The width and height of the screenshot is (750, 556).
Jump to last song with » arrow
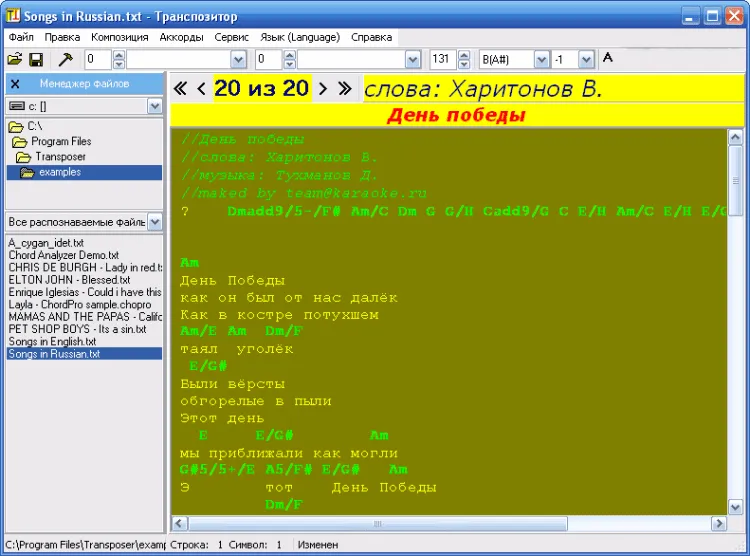pyautogui.click(x=345, y=89)
